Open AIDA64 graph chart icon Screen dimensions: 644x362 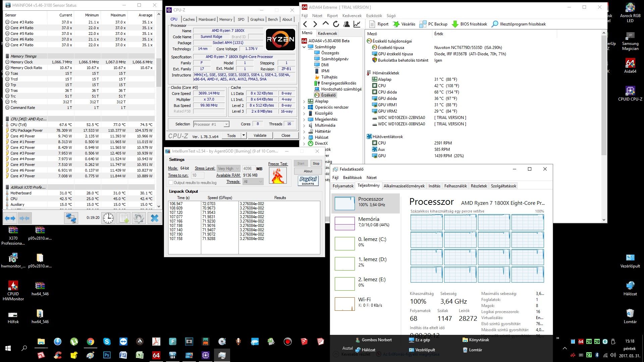(357, 24)
